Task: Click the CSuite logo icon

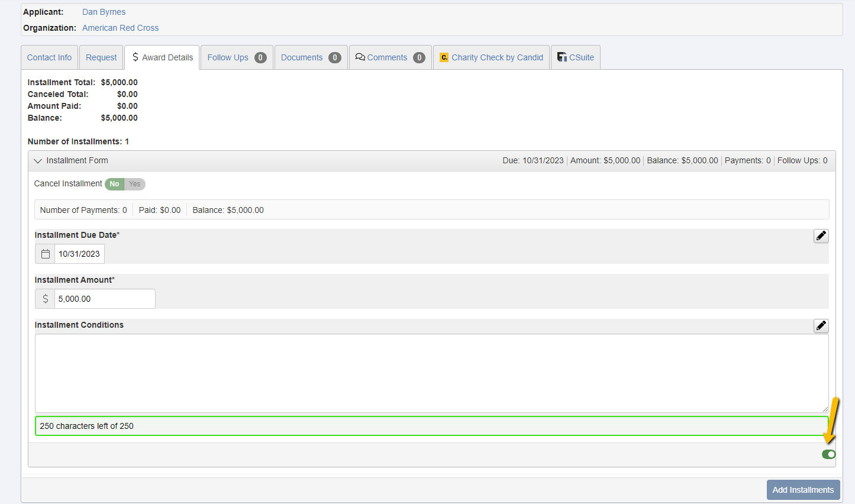Action: 562,57
